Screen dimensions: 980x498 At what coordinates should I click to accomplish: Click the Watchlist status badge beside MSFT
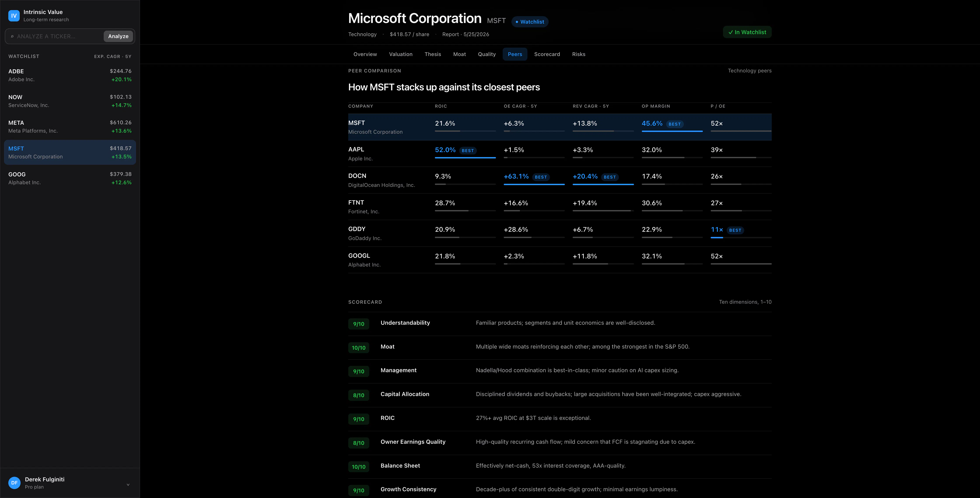[530, 22]
